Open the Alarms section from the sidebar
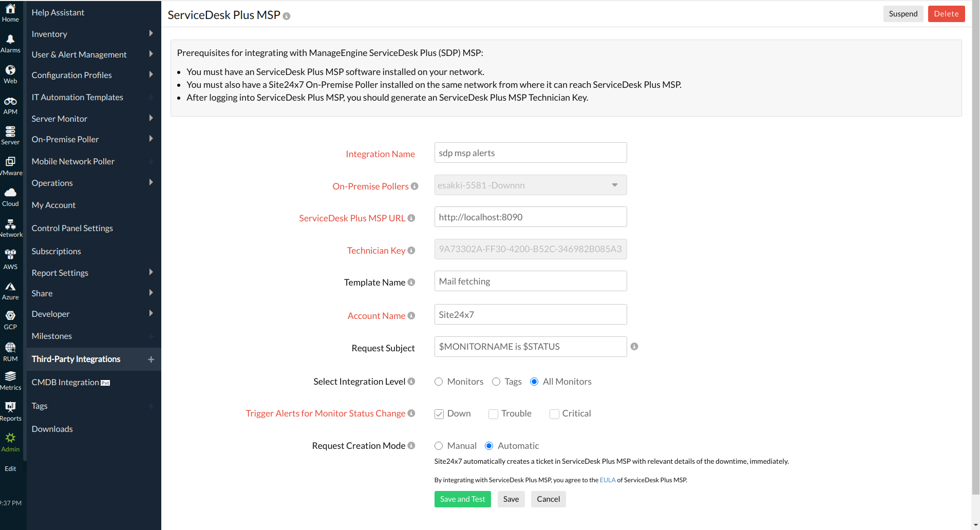 (11, 42)
